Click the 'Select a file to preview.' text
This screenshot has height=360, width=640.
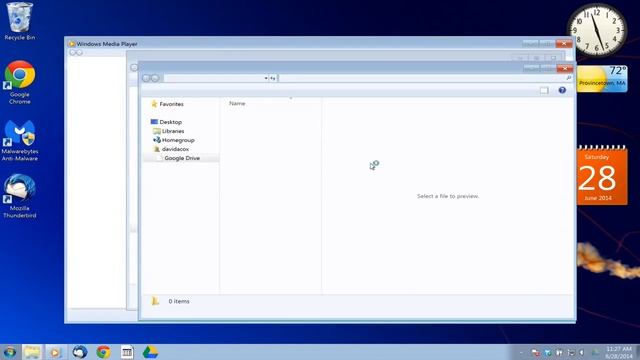coord(448,196)
